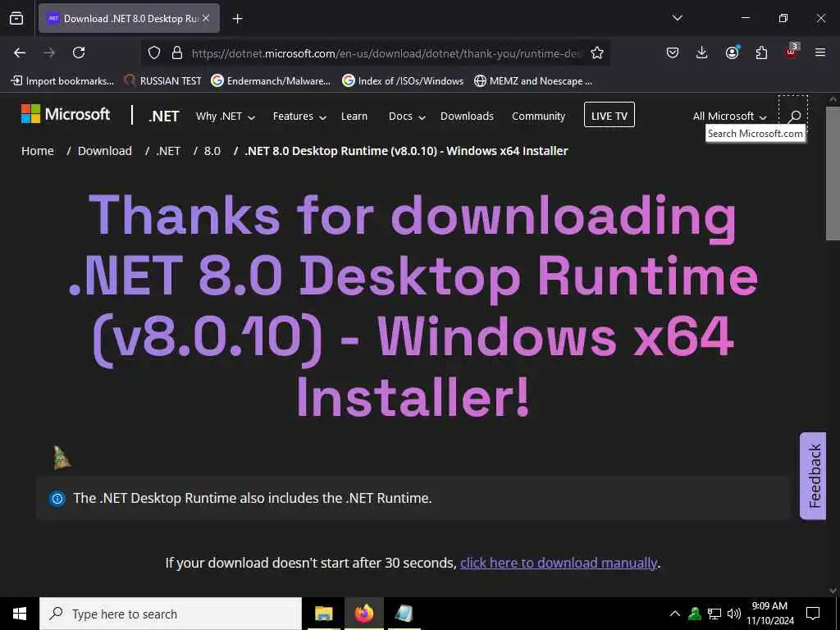Expand the Why .NET dropdown

tap(225, 116)
